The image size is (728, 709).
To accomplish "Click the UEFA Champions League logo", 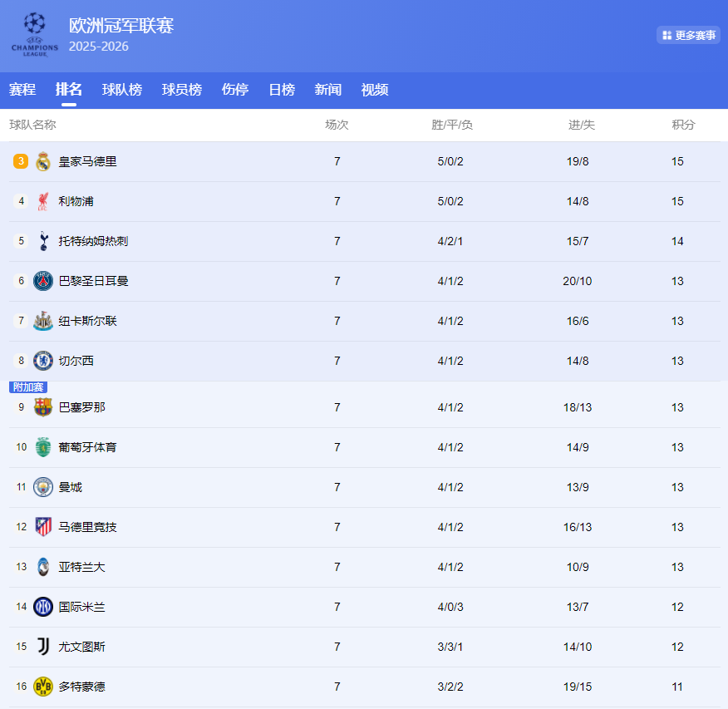I will pyautogui.click(x=35, y=35).
